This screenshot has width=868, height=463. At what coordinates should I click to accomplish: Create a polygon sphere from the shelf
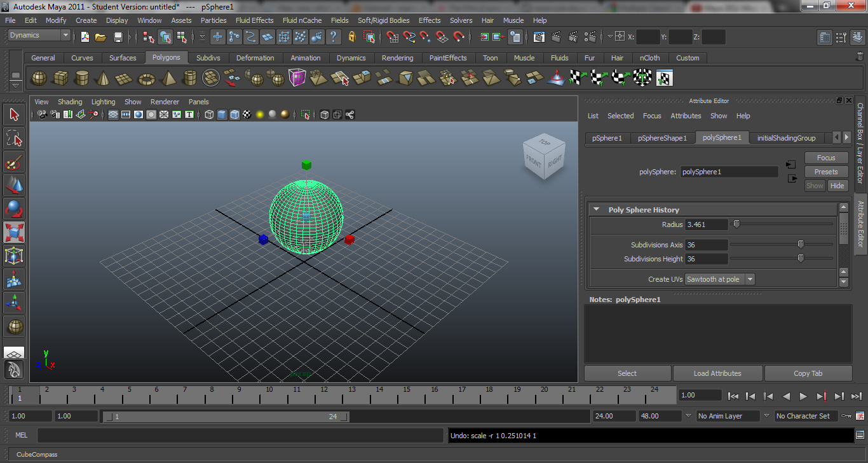point(39,78)
